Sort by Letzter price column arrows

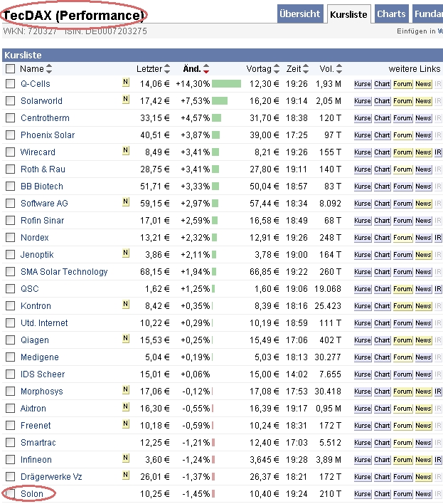coord(166,69)
